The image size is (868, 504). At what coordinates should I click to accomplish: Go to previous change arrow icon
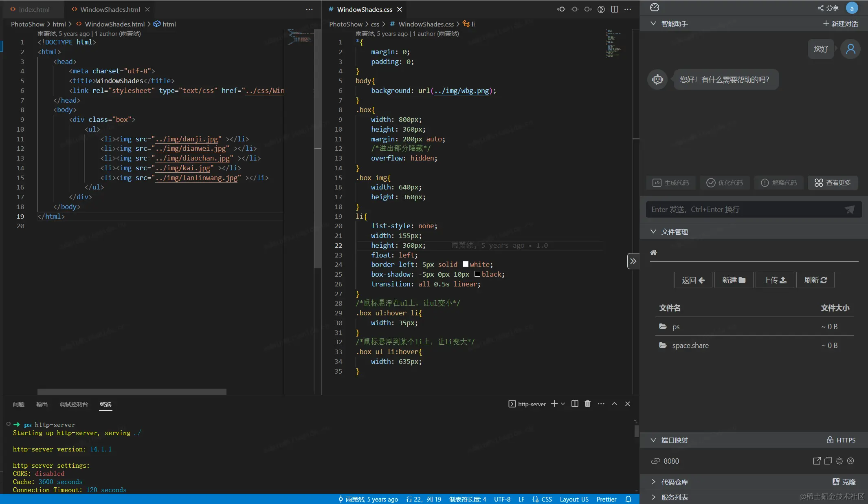(x=561, y=9)
